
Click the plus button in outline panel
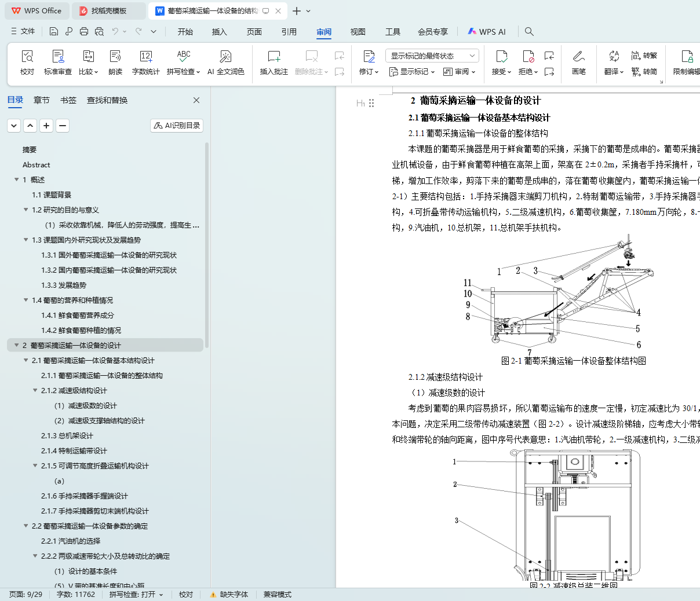point(46,125)
